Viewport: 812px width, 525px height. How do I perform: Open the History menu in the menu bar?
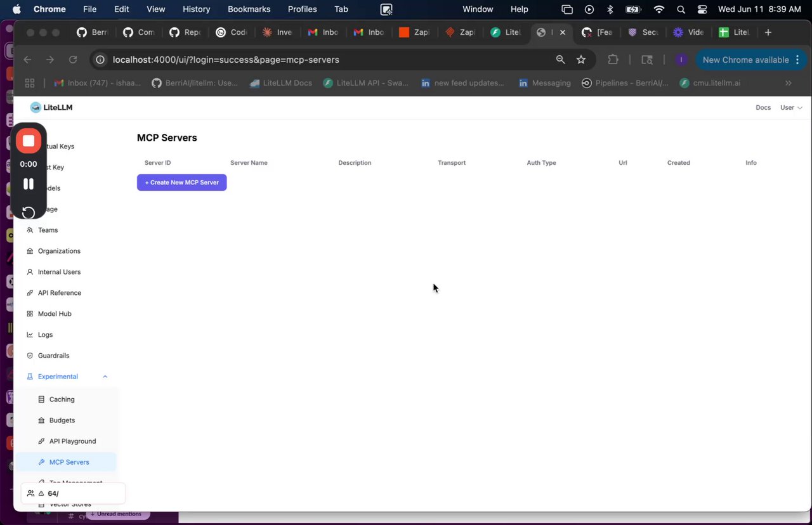point(196,9)
